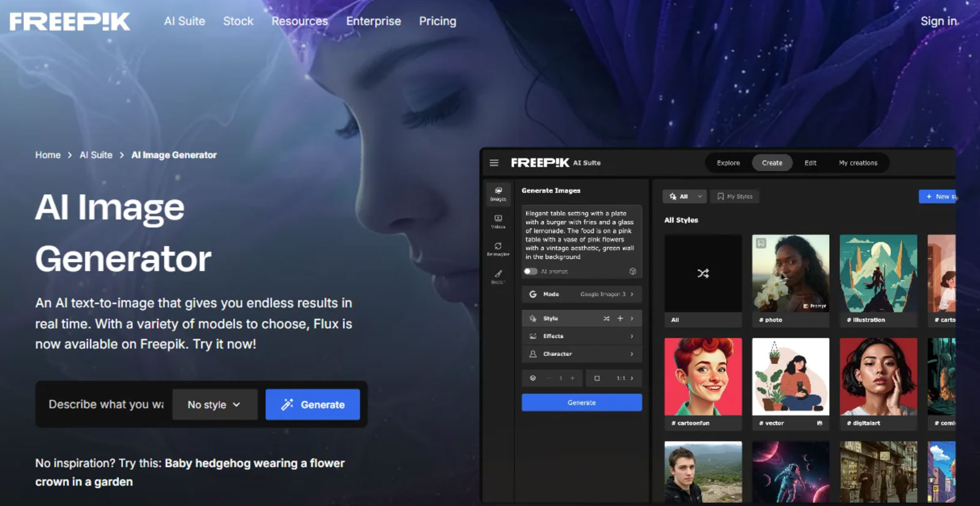Image resolution: width=980 pixels, height=506 pixels.
Task: Go to Home breadcrumb link
Action: click(48, 155)
